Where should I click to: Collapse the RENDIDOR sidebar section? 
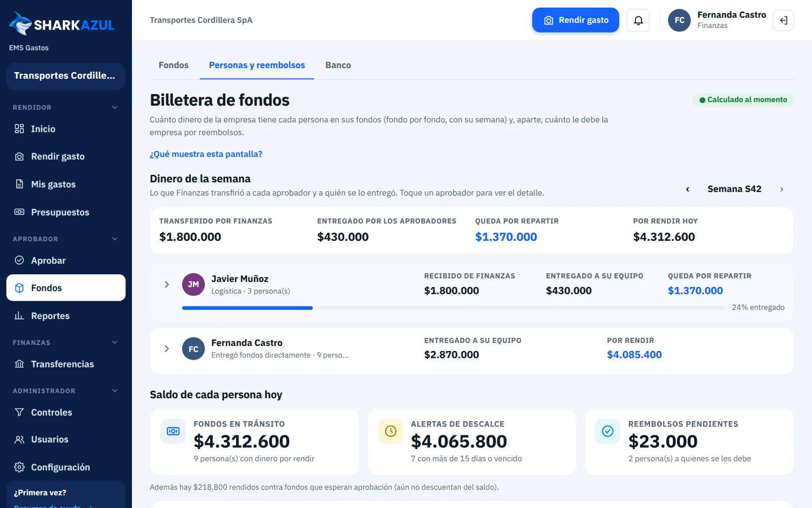(115, 107)
